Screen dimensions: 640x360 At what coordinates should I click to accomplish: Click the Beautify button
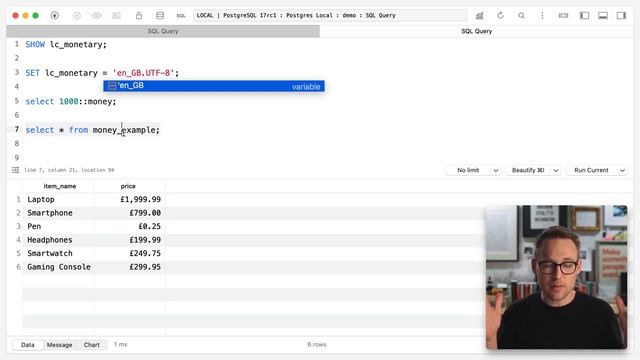528,170
